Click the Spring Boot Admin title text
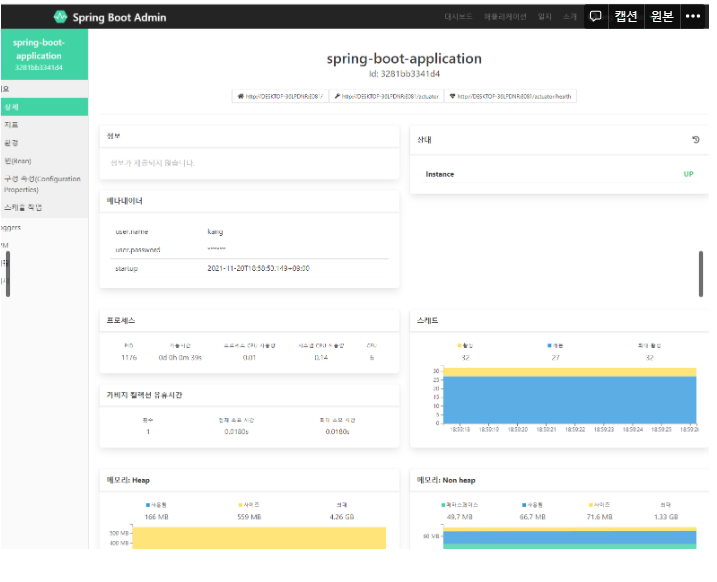Image resolution: width=717 pixels, height=582 pixels. click(119, 17)
